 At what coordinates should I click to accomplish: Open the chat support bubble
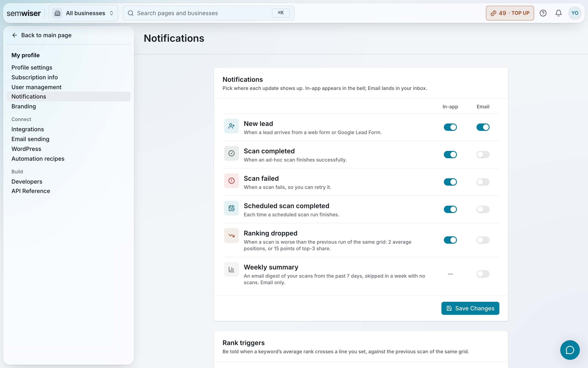coord(570,350)
